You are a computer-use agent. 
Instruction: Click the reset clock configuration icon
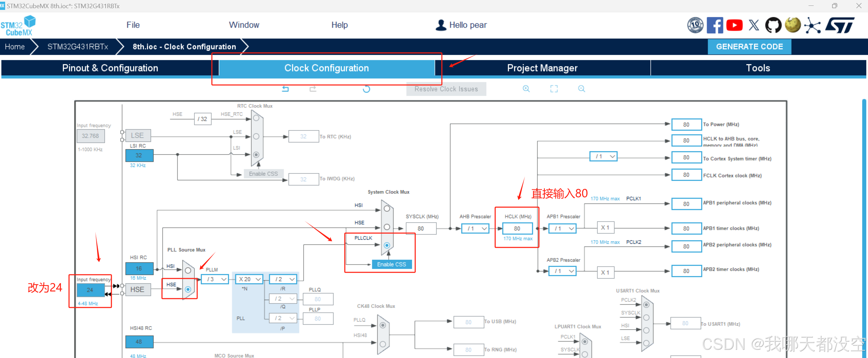[x=366, y=89]
